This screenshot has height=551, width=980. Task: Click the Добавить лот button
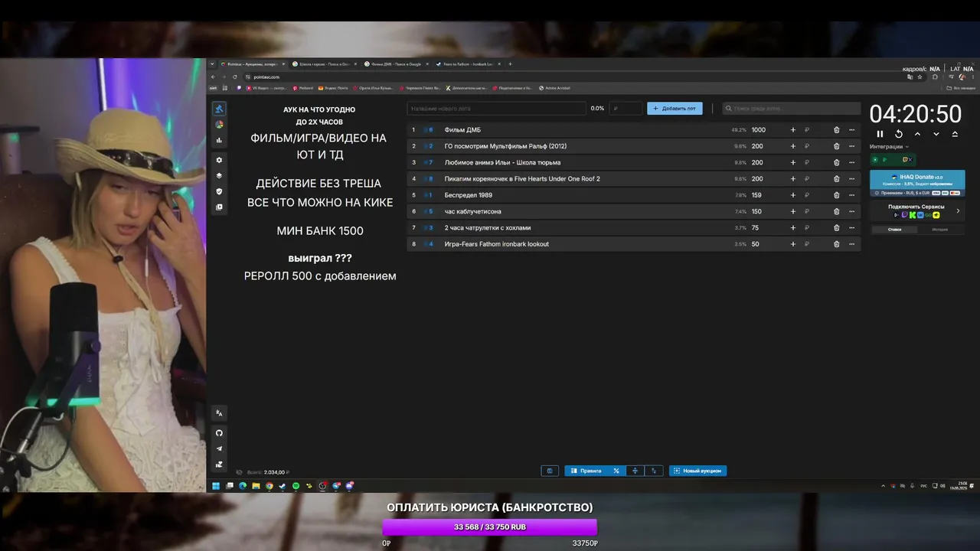pyautogui.click(x=675, y=109)
